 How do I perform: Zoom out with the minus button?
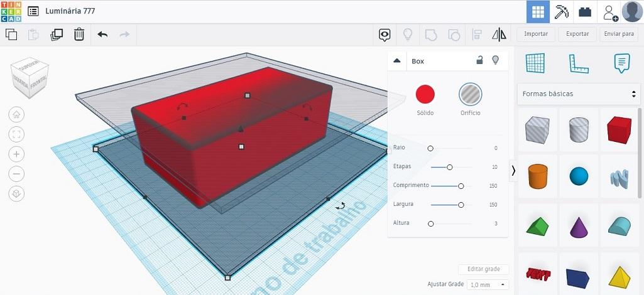pyautogui.click(x=16, y=174)
